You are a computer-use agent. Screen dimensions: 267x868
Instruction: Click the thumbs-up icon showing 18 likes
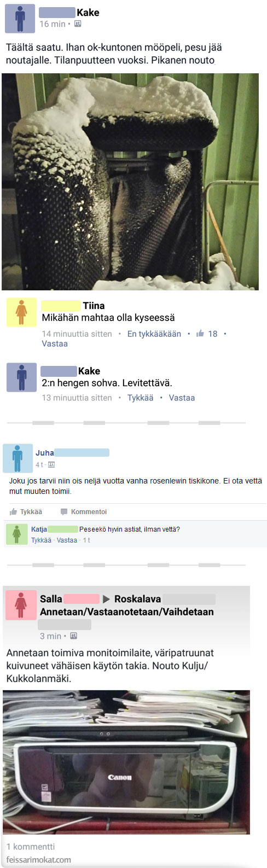tap(200, 334)
